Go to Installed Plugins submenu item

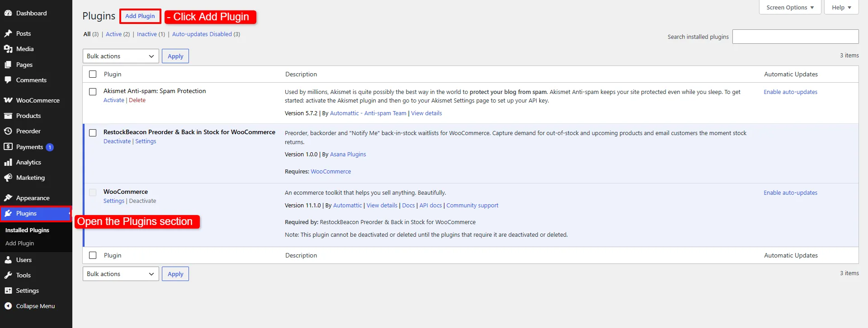[x=27, y=230]
